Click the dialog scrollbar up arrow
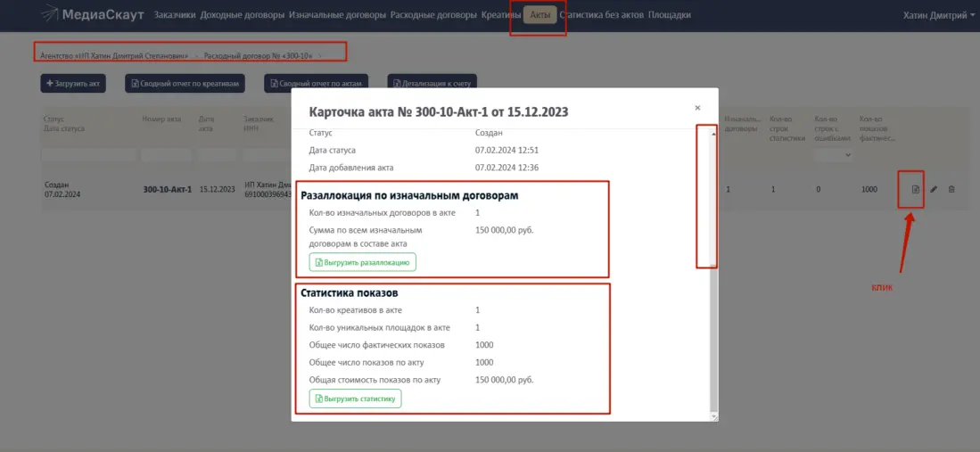 pos(712,134)
